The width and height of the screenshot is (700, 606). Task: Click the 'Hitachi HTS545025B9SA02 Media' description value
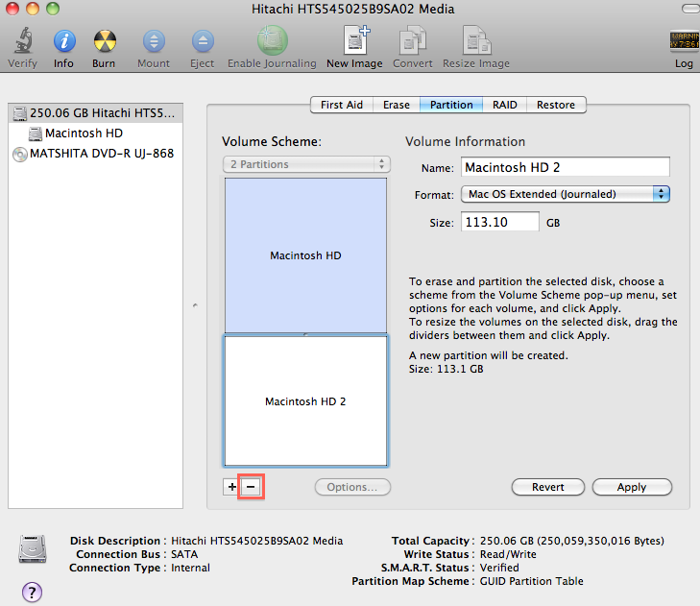pyautogui.click(x=256, y=541)
